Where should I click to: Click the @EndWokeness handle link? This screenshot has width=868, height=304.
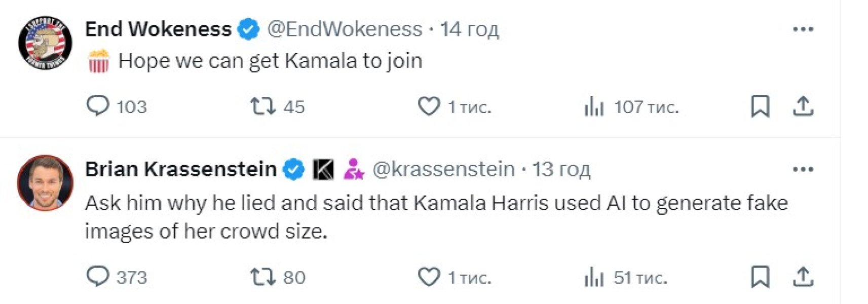click(345, 29)
